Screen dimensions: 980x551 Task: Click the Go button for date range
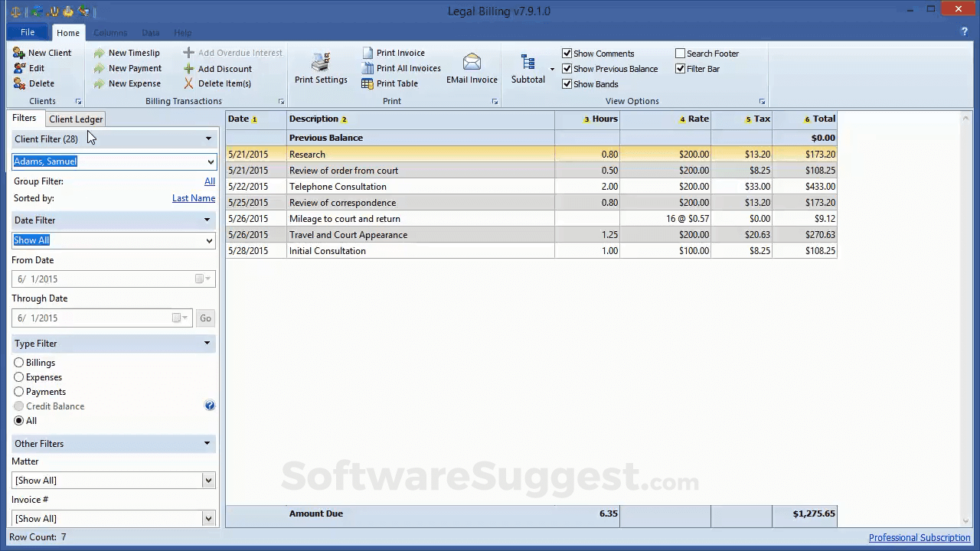[205, 318]
